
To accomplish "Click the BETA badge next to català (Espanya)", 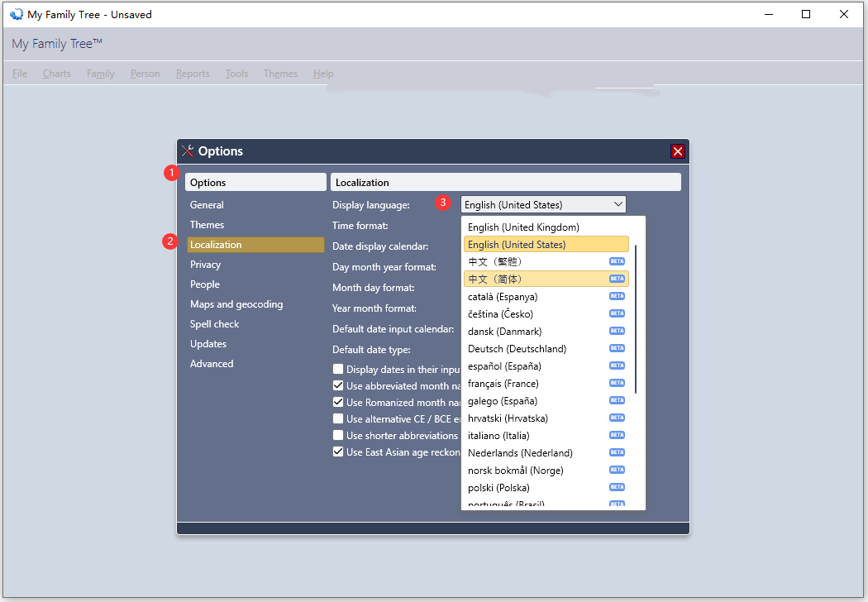I will [617, 296].
